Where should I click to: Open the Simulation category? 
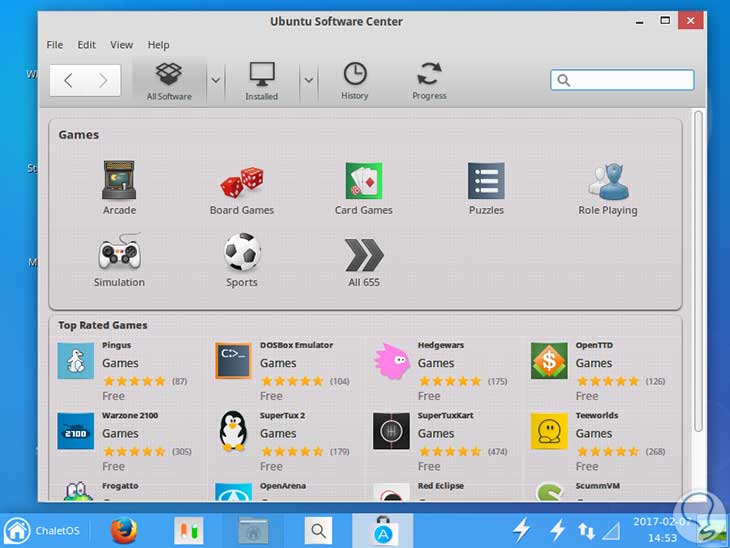pos(119,260)
